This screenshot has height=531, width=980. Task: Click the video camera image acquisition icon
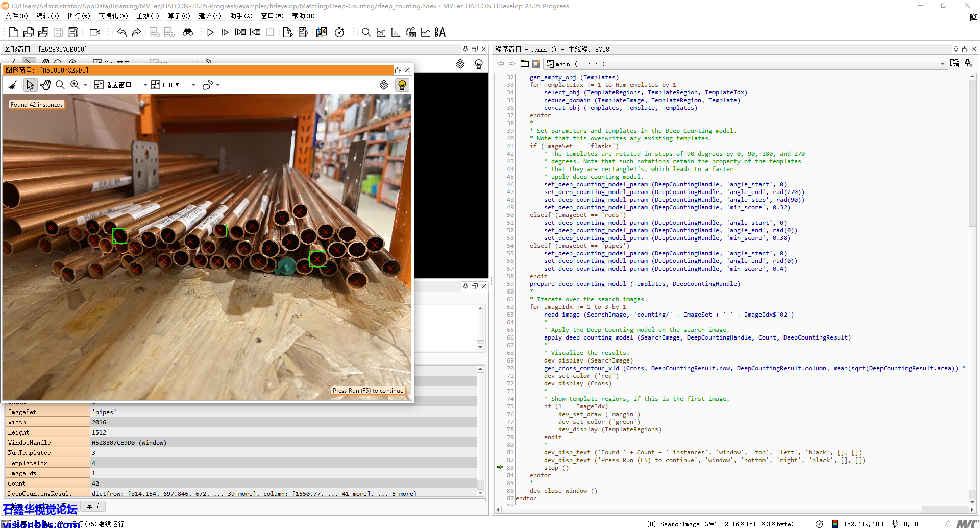pyautogui.click(x=95, y=33)
